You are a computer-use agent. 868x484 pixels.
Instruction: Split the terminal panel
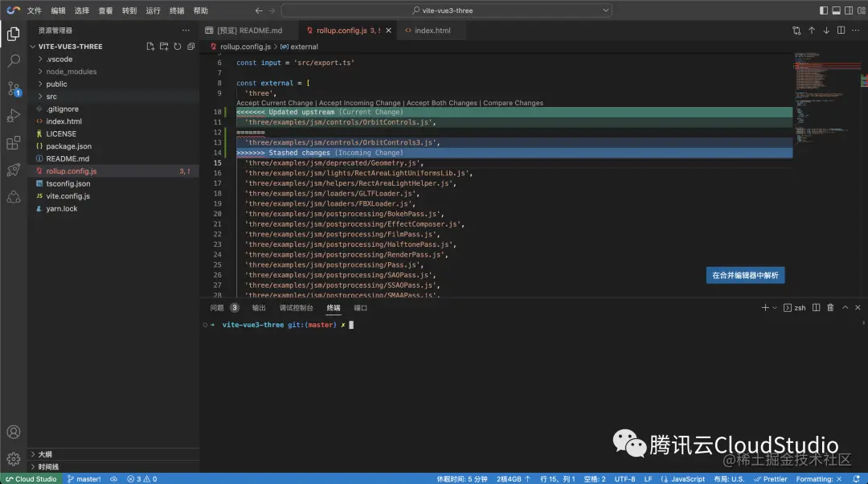(x=816, y=307)
